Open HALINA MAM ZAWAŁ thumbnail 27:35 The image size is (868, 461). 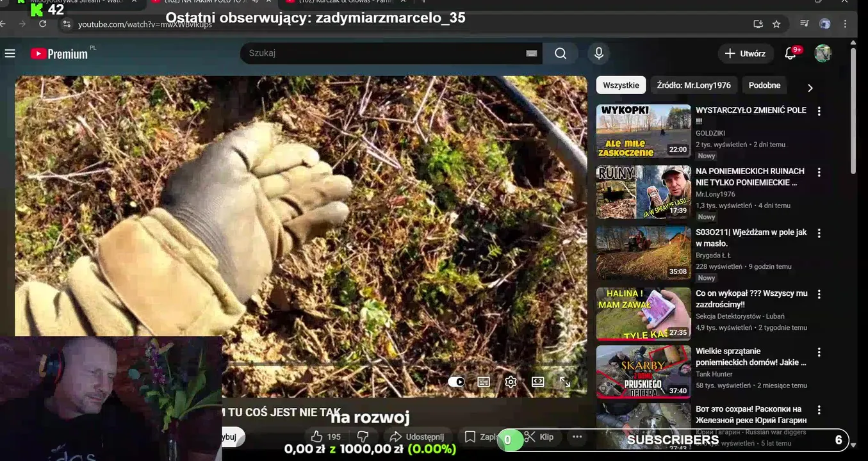(643, 314)
